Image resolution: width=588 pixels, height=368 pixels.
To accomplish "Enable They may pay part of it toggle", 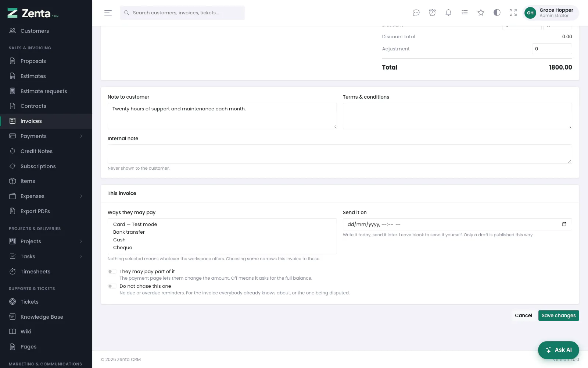I will pos(112,272).
